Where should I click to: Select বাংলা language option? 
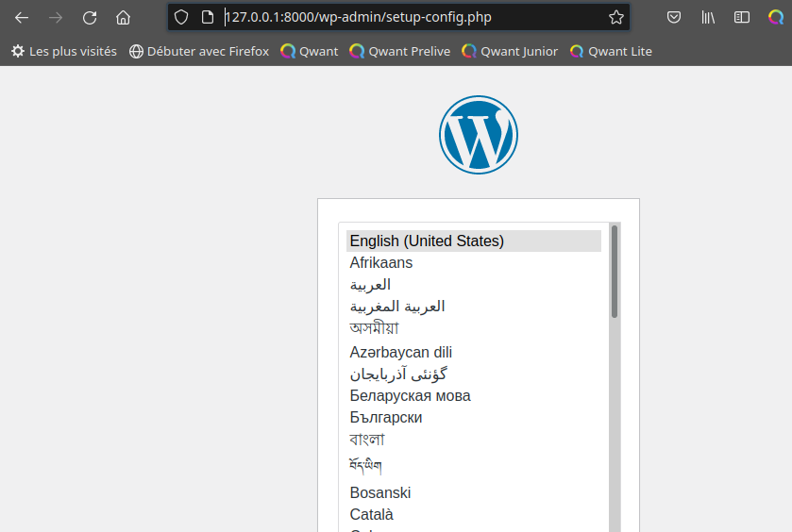(474, 440)
